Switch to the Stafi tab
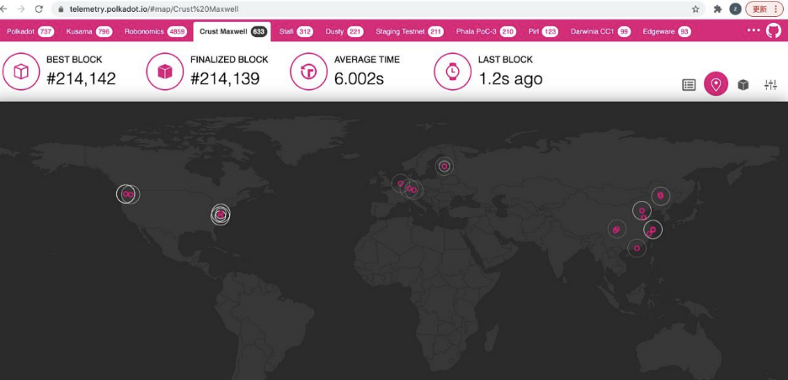Screen dimensions: 788x380 pos(296,31)
